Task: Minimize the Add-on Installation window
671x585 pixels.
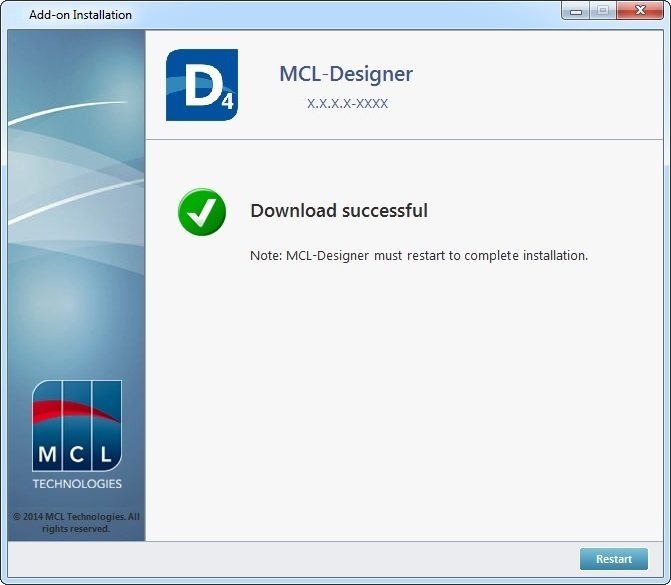Action: [576, 11]
